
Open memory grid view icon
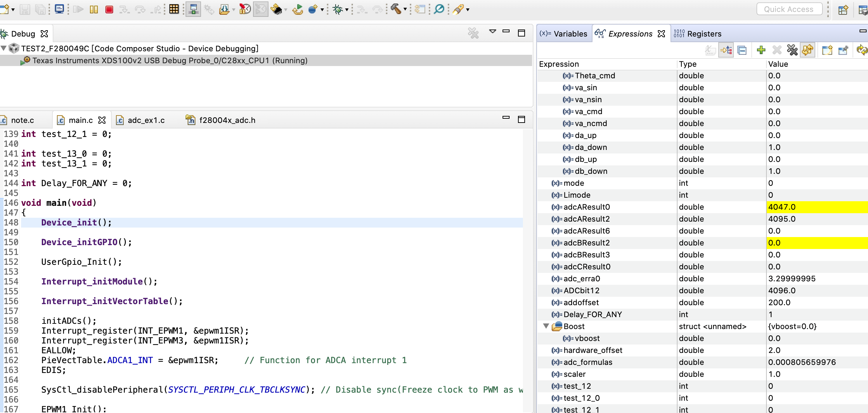coord(174,9)
